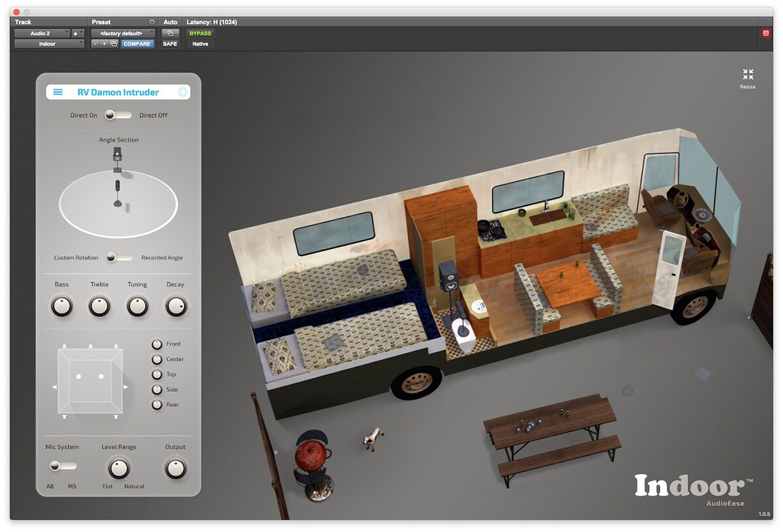783x532 pixels.
Task: Toggle the Direct On/Off switch
Action: (117, 115)
